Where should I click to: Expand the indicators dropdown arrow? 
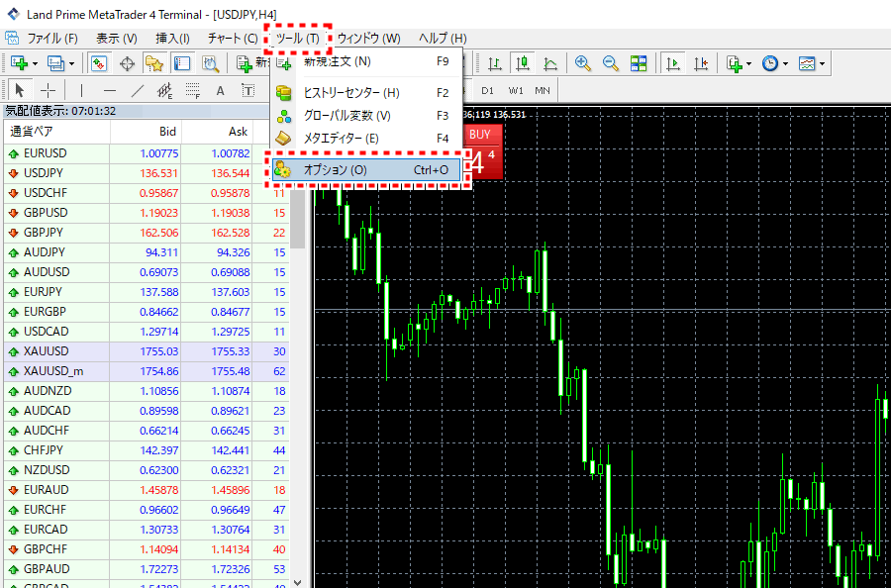coord(749,63)
